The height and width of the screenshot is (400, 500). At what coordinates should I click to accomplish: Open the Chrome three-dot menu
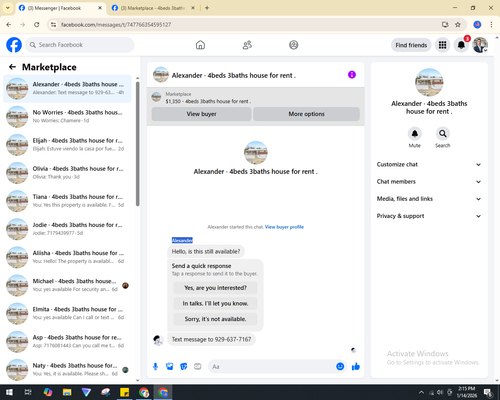pos(491,25)
